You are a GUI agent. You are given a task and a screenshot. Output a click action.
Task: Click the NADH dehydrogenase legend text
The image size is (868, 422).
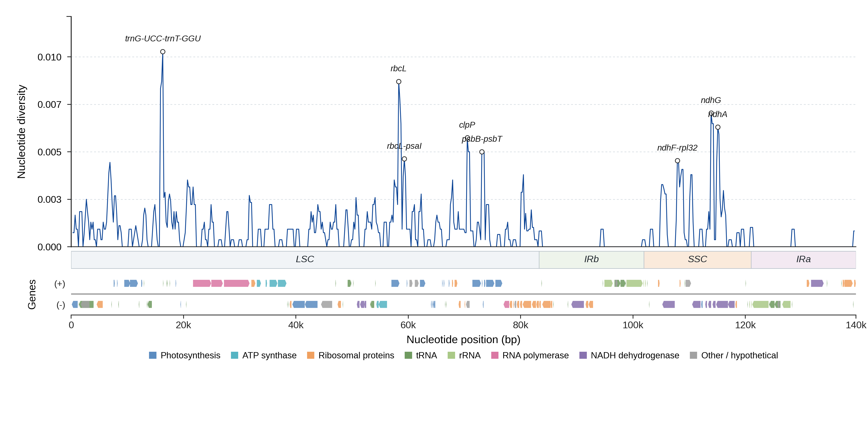click(x=635, y=356)
